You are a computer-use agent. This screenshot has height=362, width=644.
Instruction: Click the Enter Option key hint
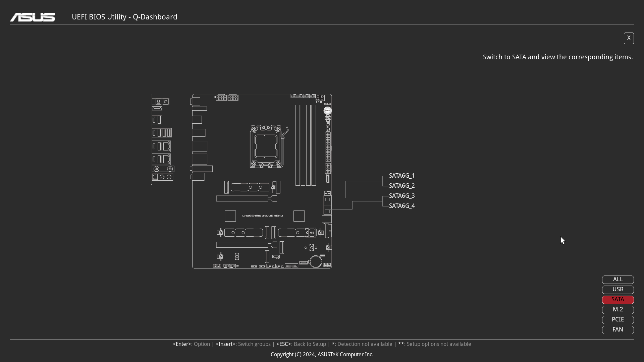coord(191,344)
